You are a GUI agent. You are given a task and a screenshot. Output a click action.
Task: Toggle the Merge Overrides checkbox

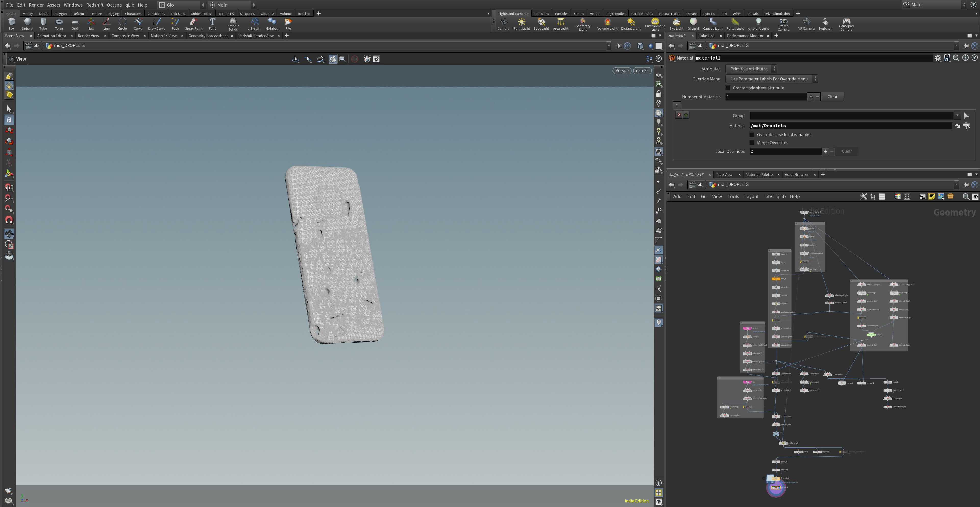(x=752, y=143)
